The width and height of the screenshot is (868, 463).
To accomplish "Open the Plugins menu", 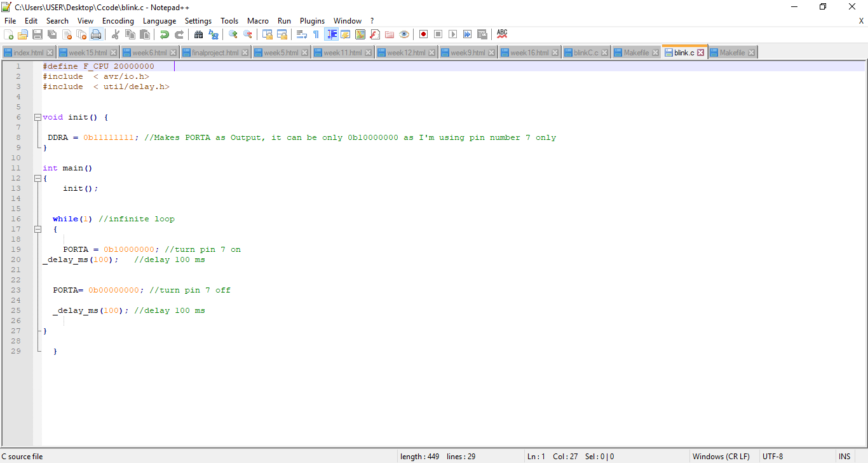I will click(312, 21).
